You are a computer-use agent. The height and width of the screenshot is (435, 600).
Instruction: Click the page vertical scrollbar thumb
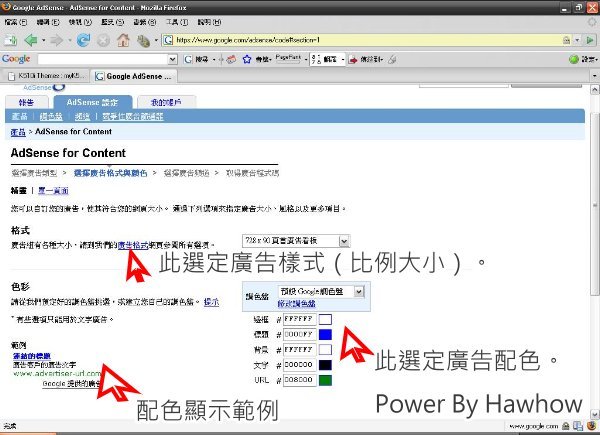pyautogui.click(x=595, y=205)
